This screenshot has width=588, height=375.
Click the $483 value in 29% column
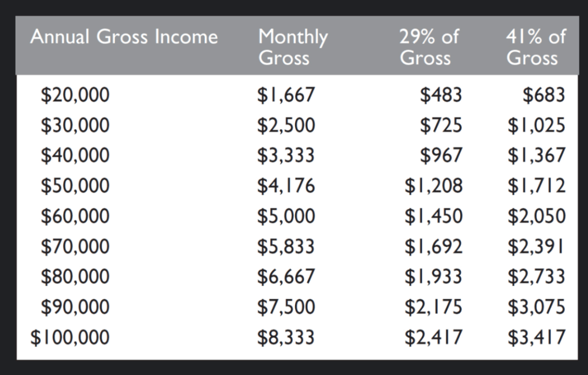pyautogui.click(x=441, y=95)
